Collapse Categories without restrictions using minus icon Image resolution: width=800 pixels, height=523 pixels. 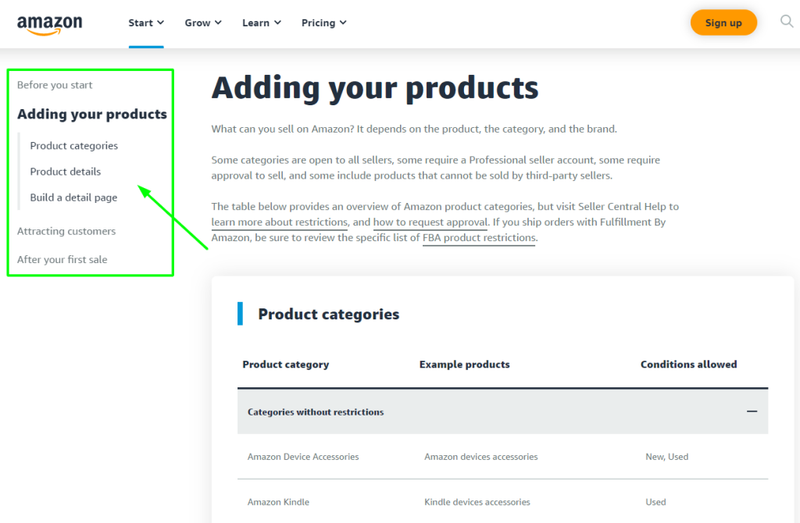click(x=752, y=411)
